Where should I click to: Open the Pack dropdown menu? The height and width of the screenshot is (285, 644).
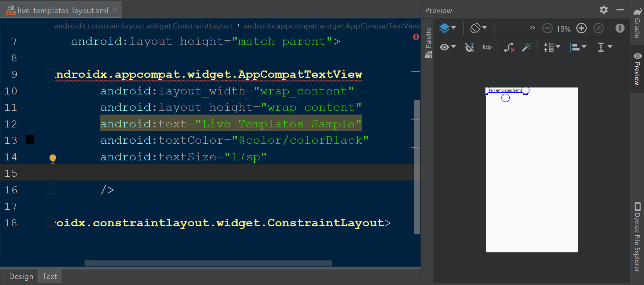click(552, 47)
